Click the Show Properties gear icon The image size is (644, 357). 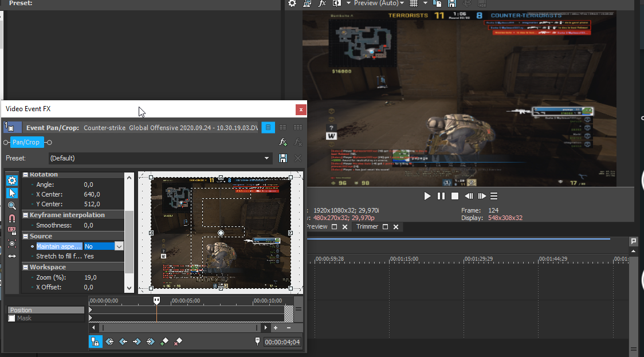coord(12,181)
